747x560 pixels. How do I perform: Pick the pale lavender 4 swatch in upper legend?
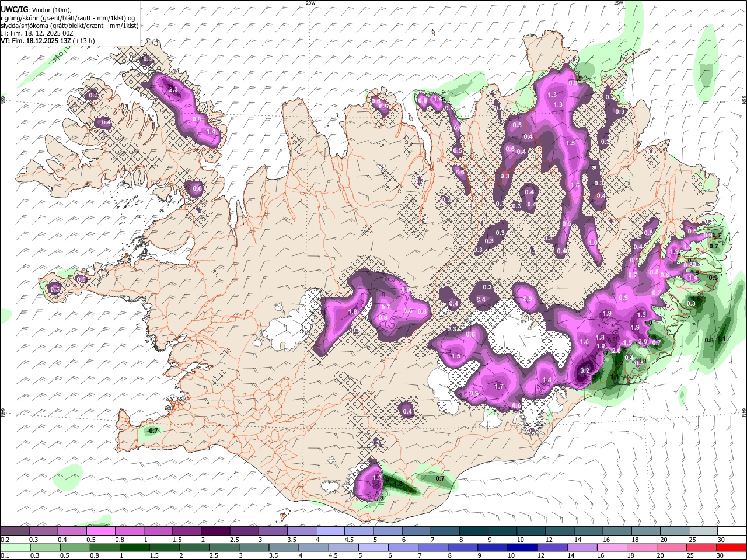(x=330, y=531)
